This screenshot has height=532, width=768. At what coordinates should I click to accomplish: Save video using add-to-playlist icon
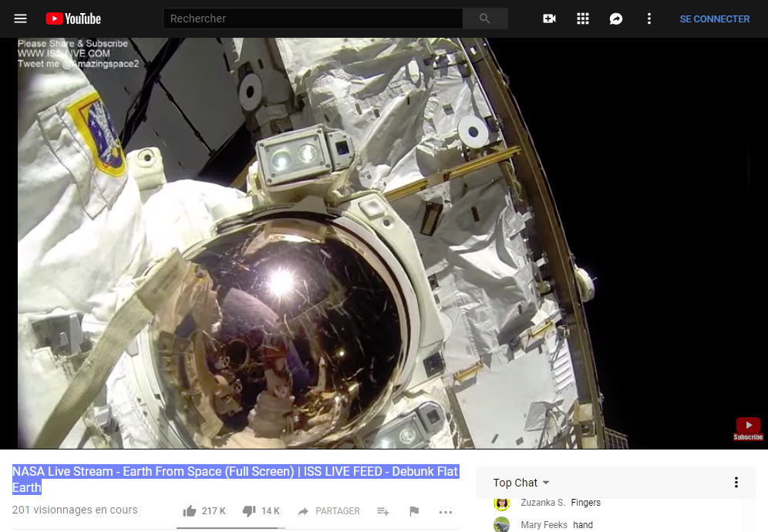(x=383, y=511)
